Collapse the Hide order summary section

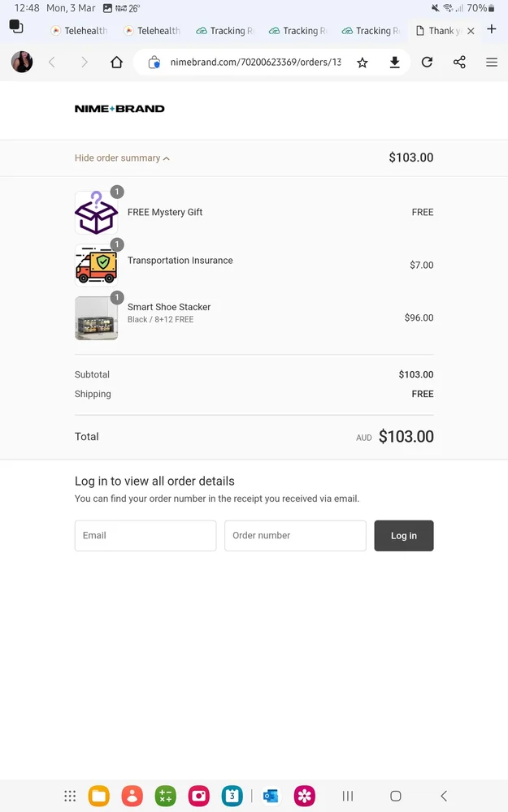click(122, 158)
